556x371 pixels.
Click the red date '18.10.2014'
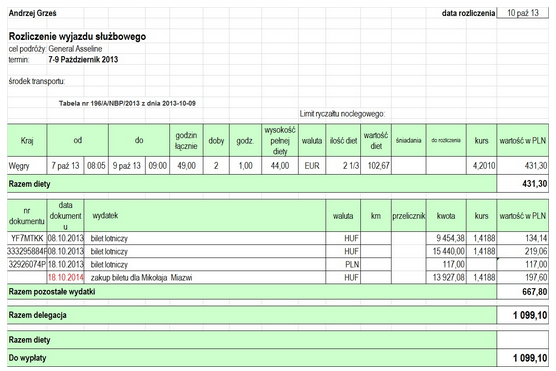[66, 277]
